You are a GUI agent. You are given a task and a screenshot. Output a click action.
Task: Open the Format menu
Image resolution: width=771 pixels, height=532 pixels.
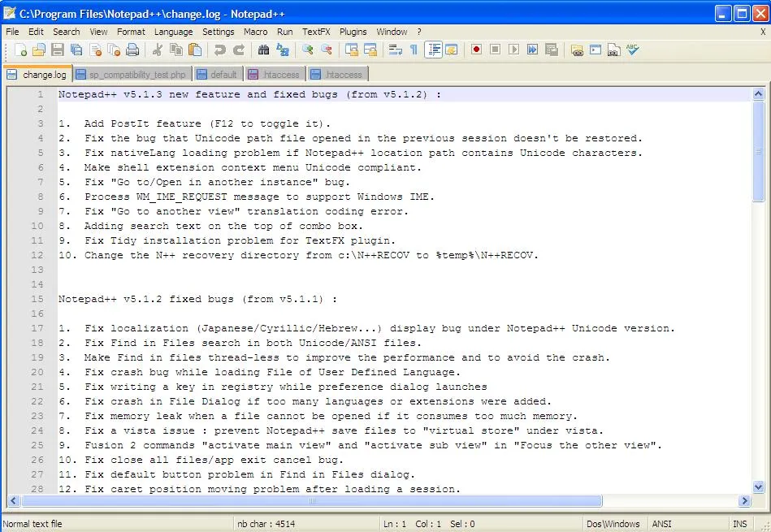[x=131, y=32]
